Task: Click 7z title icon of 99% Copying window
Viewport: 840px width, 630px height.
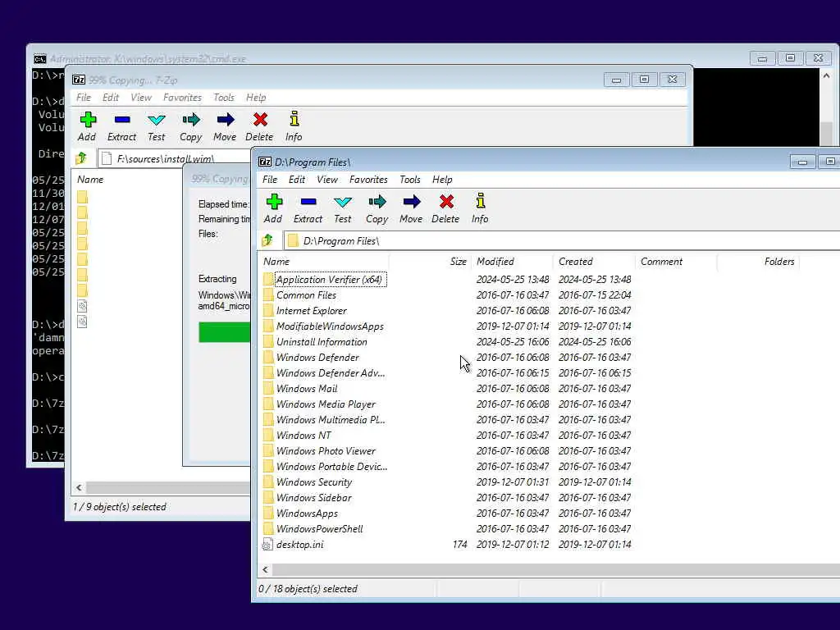Action: 79,80
